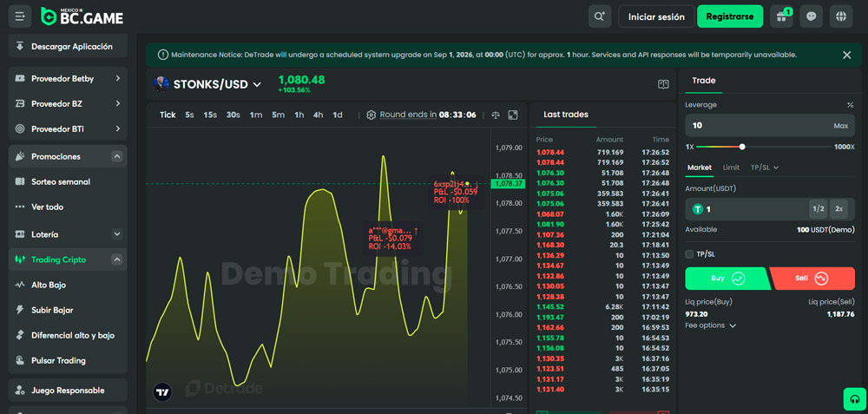Enable the TP/SL checkbox
This screenshot has width=868, height=414.
(689, 254)
